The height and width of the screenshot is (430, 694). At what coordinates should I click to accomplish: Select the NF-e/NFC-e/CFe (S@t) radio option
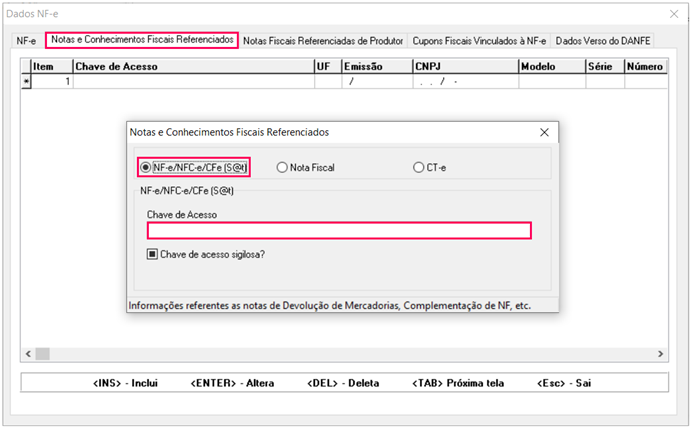[146, 167]
